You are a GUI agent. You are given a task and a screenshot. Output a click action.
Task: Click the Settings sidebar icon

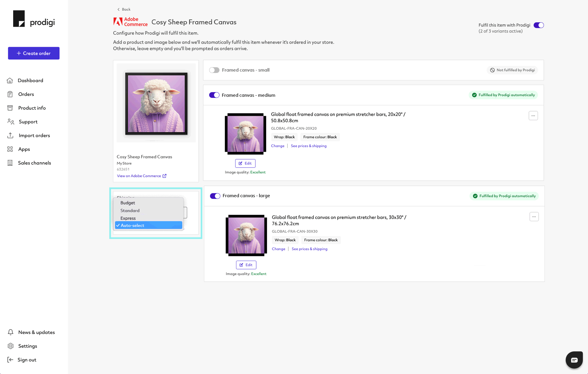pos(11,346)
